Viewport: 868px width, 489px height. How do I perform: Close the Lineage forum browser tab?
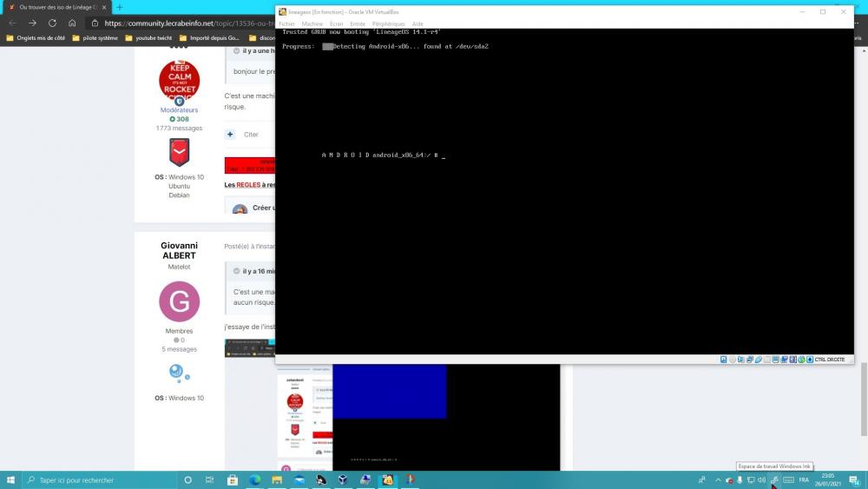pos(104,7)
